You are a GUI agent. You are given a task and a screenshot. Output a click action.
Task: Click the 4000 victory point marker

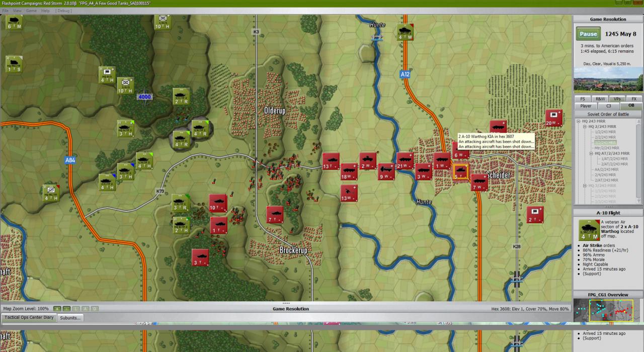coord(144,97)
